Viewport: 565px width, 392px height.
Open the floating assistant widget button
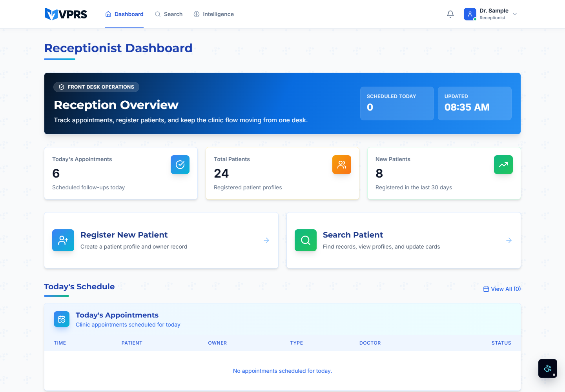click(x=548, y=368)
